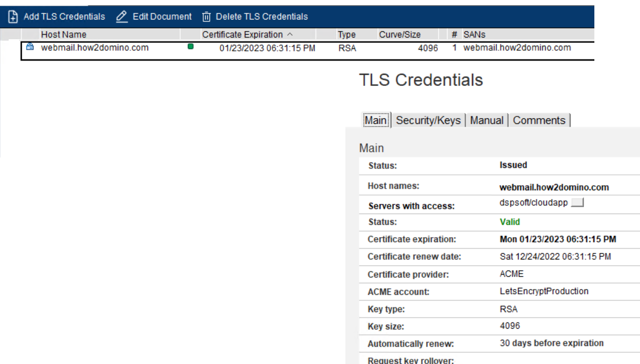640x364 pixels.
Task: Switch to the Manual tab
Action: (486, 120)
